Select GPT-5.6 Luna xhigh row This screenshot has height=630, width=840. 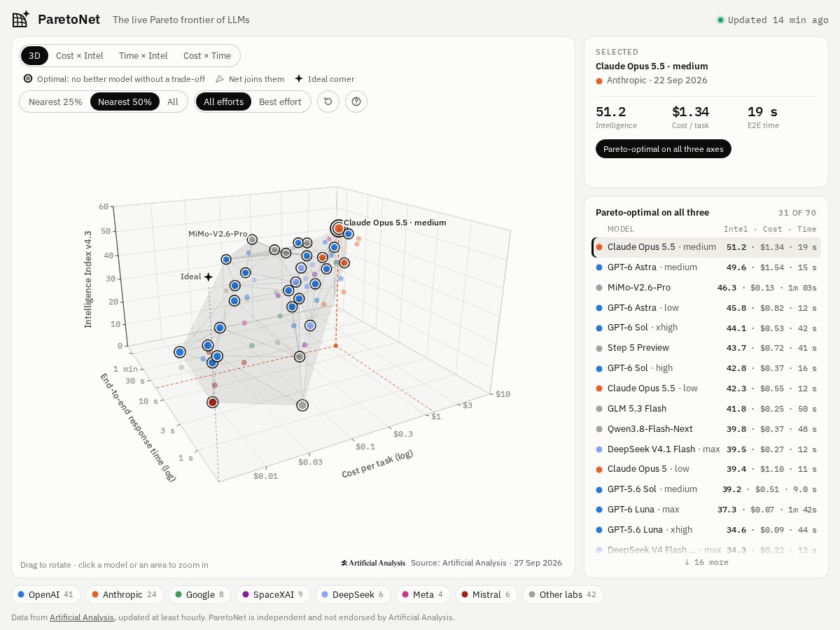point(706,530)
